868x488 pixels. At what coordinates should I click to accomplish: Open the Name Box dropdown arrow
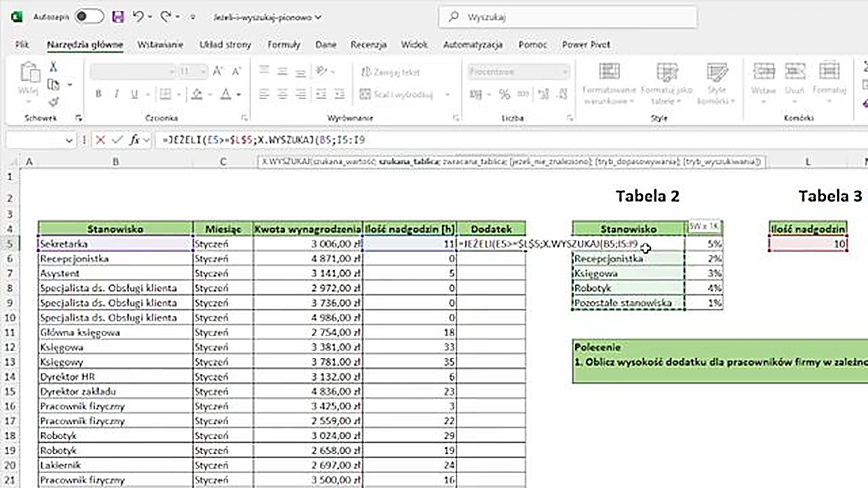pyautogui.click(x=70, y=140)
